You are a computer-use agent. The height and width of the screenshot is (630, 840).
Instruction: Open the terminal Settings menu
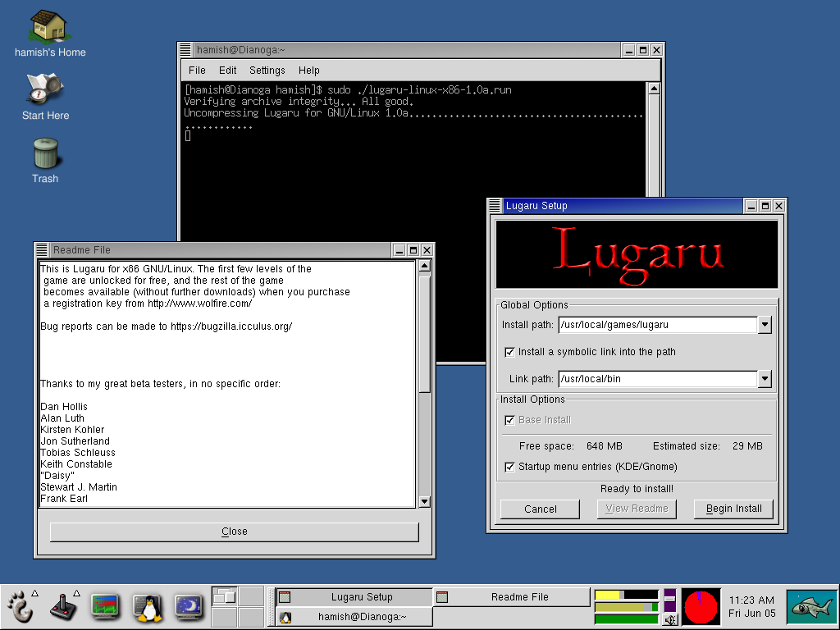pyautogui.click(x=267, y=71)
